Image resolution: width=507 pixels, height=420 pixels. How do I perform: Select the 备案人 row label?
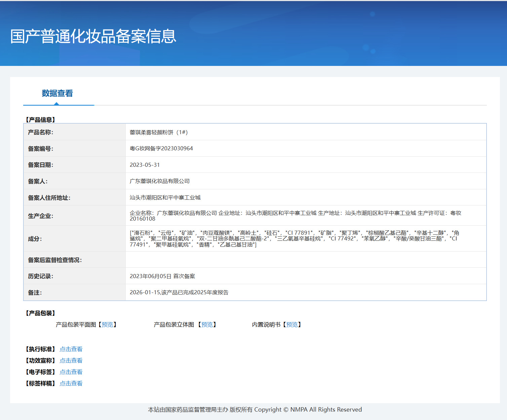pos(38,181)
